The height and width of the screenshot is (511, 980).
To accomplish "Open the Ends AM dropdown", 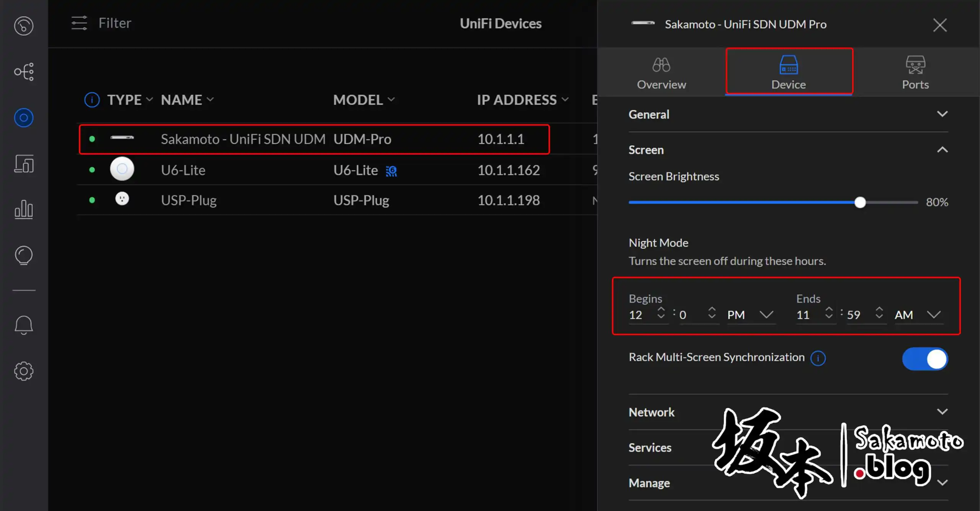I will pos(918,315).
